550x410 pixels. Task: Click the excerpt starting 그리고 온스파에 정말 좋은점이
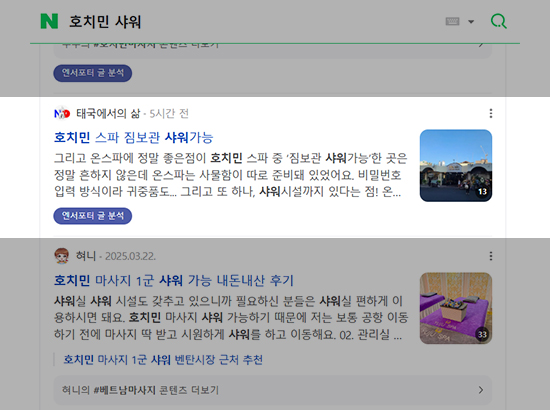click(x=230, y=175)
